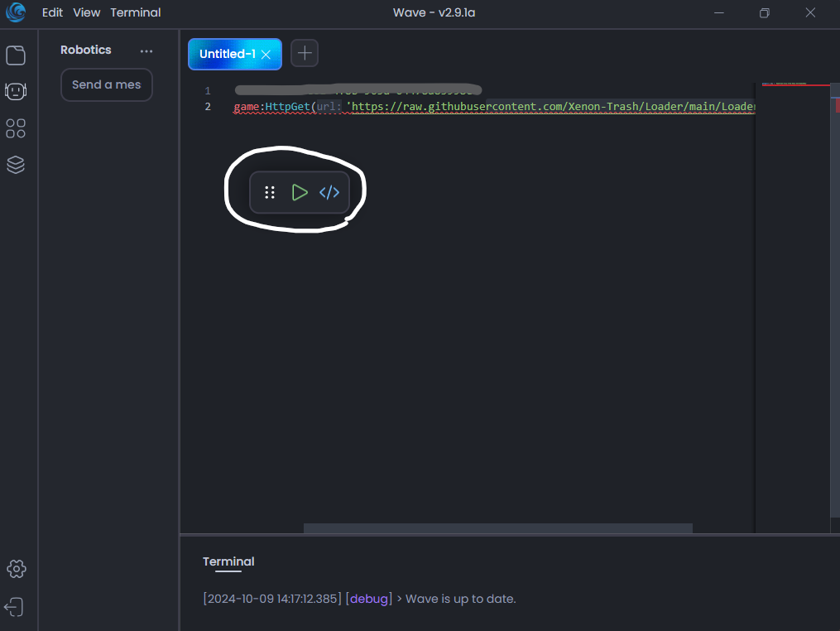This screenshot has height=631, width=840.
Task: Select the Untitled-1 tab
Action: click(227, 54)
